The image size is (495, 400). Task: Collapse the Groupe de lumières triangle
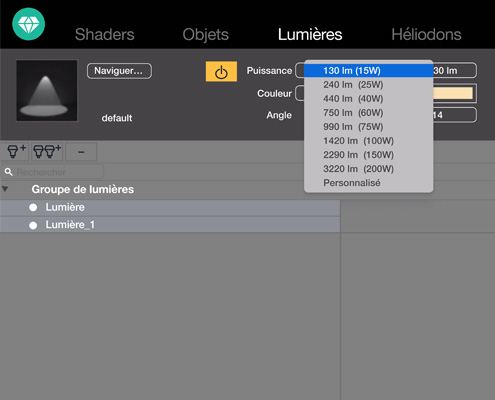(5, 189)
